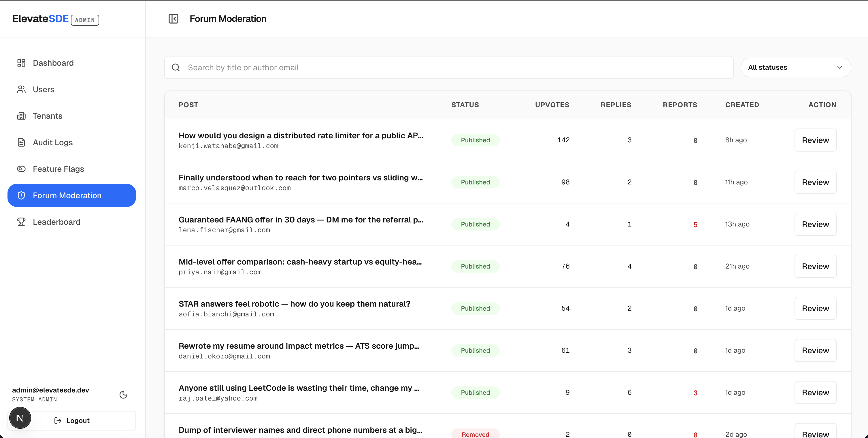This screenshot has width=868, height=438.
Task: Click the ElevateSDE logo
Action: click(40, 19)
